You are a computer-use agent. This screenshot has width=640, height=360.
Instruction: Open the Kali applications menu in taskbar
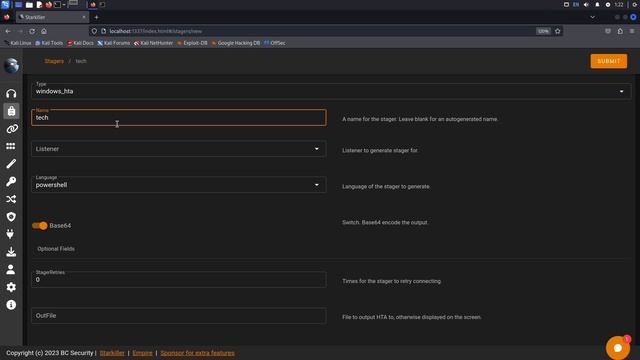click(x=5, y=4)
